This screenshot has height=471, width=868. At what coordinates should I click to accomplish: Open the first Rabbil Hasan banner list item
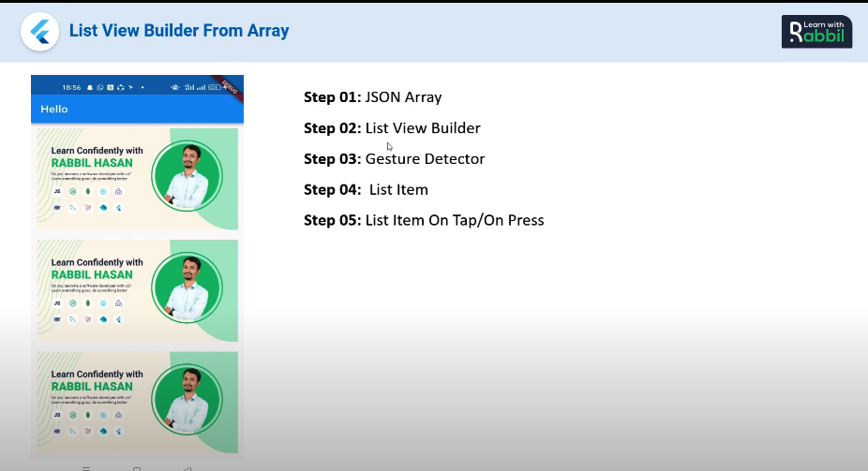point(137,178)
